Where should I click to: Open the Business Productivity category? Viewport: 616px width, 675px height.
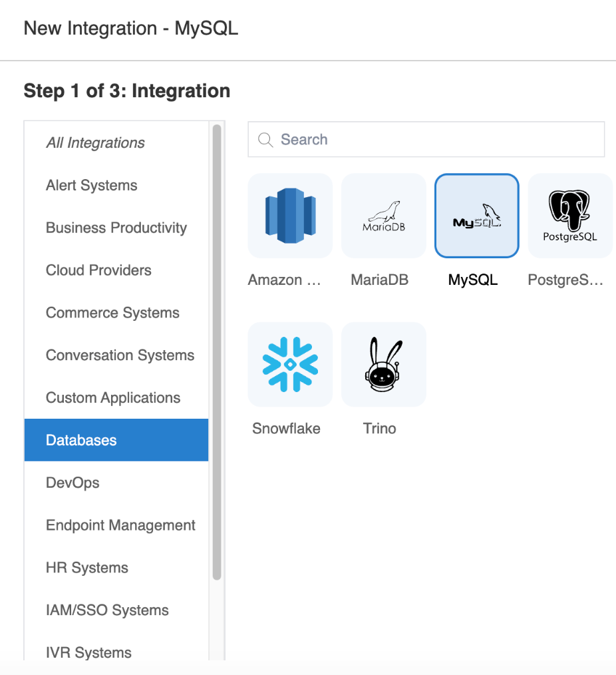(x=116, y=228)
